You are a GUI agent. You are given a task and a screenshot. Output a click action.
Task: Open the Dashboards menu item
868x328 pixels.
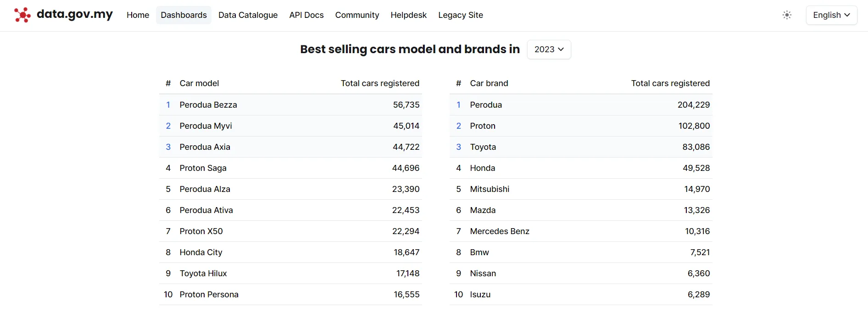[x=184, y=15]
